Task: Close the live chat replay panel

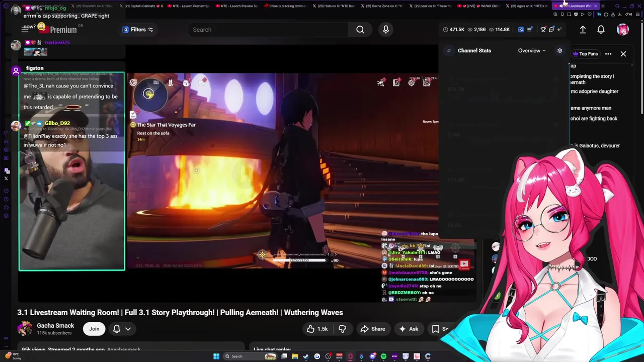Action: tap(623, 54)
